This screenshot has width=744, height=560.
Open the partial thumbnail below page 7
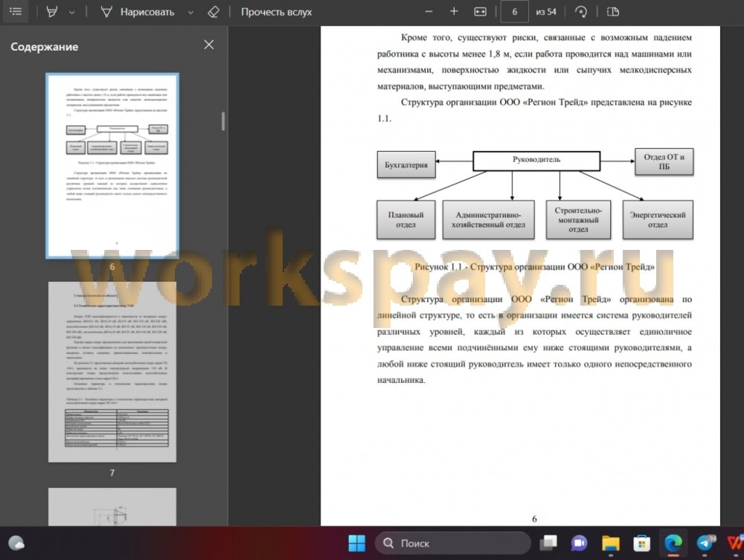tap(112, 506)
